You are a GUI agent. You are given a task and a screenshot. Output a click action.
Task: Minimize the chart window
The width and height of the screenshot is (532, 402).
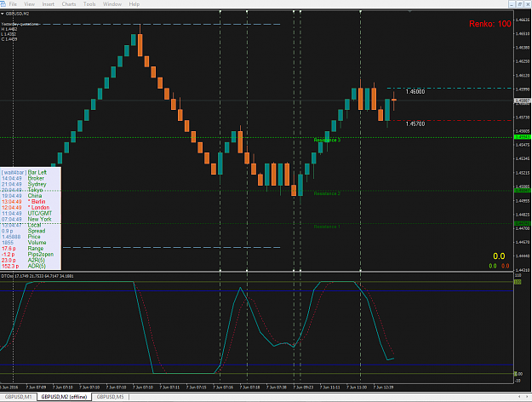point(512,4)
